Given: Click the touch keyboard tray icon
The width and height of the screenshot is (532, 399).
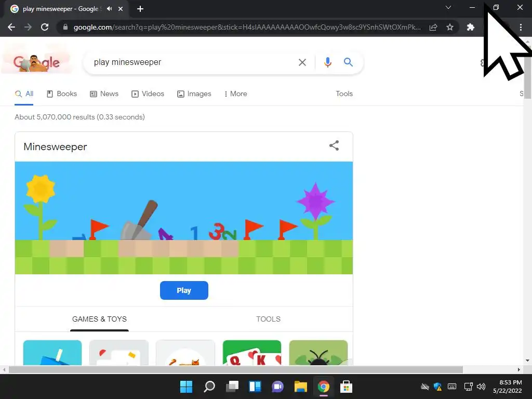Looking at the screenshot, I should coord(452,387).
